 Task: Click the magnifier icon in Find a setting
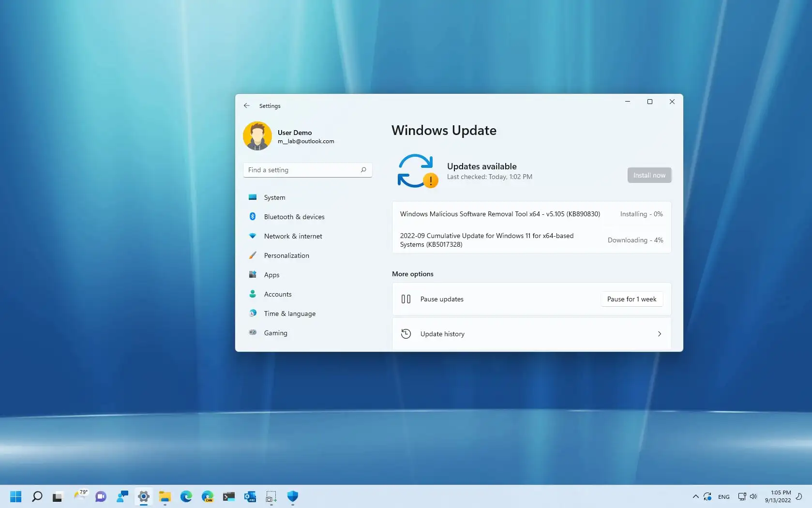pyautogui.click(x=363, y=170)
